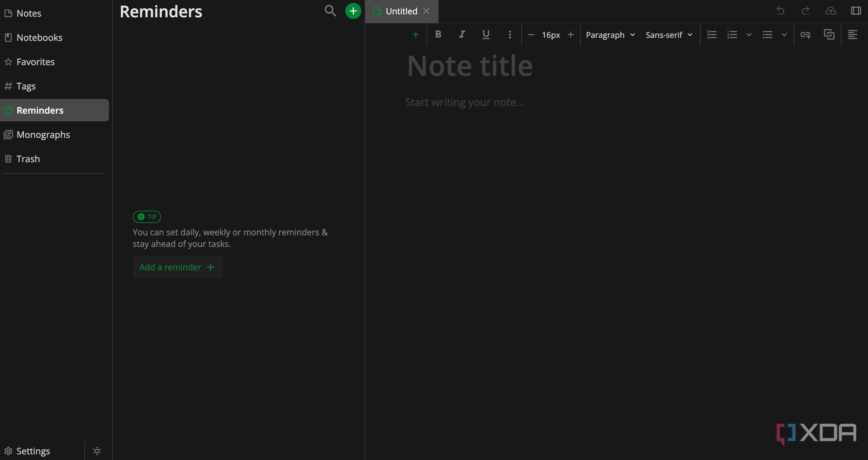The width and height of the screenshot is (868, 460).
Task: Open Settings from the sidebar bottom
Action: tap(33, 451)
